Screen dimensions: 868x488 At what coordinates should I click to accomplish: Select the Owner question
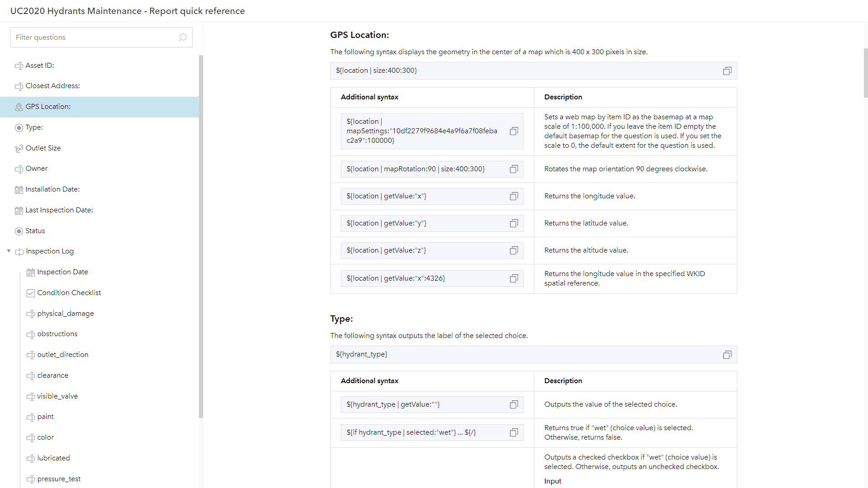tap(99, 169)
